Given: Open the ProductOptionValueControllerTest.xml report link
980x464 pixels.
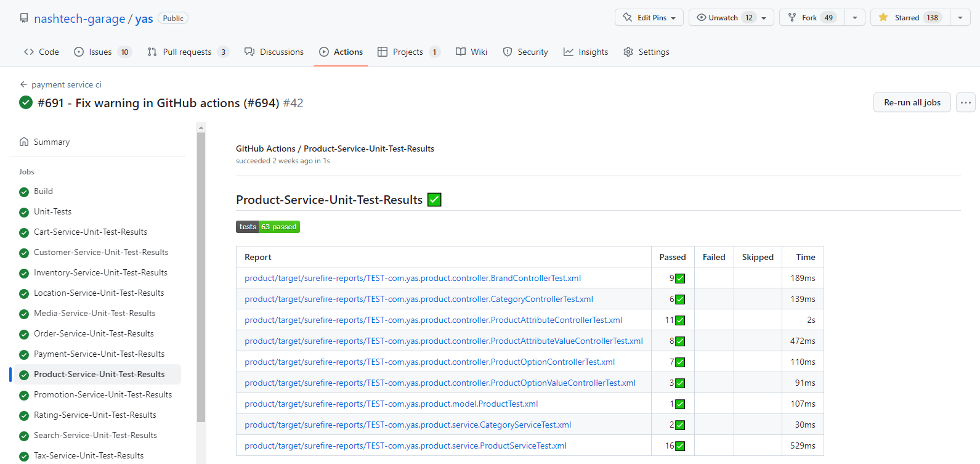Looking at the screenshot, I should click(x=440, y=383).
